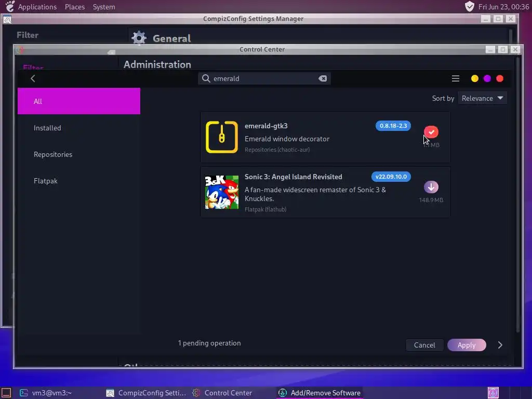Open emerald-gtk3 package icon

pos(221,137)
